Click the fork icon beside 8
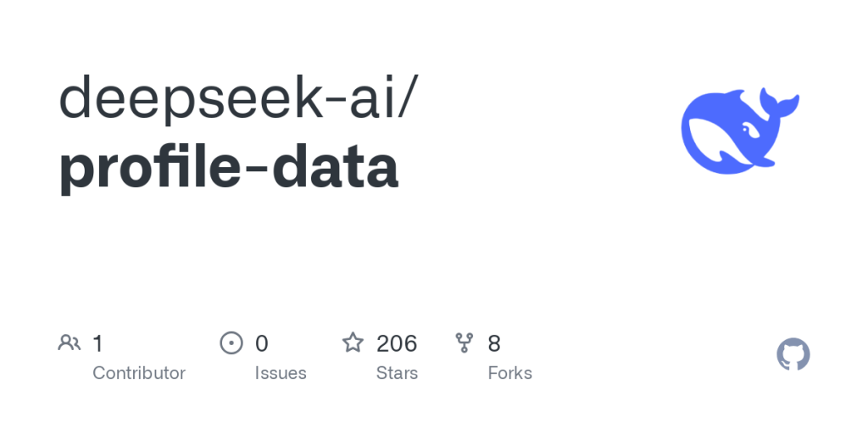The width and height of the screenshot is (868, 434). coord(465,343)
